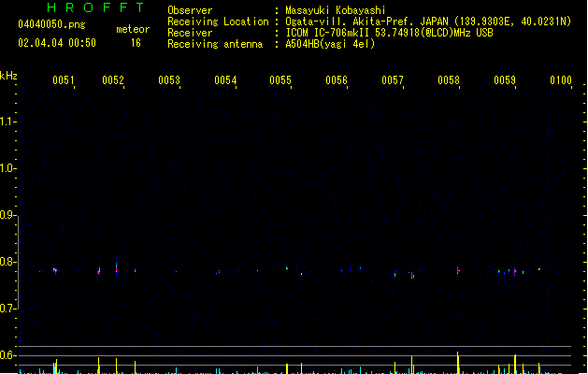The image size is (588, 374).
Task: Click the date stamp 02.04.04 00:50
Action: [x=57, y=43]
